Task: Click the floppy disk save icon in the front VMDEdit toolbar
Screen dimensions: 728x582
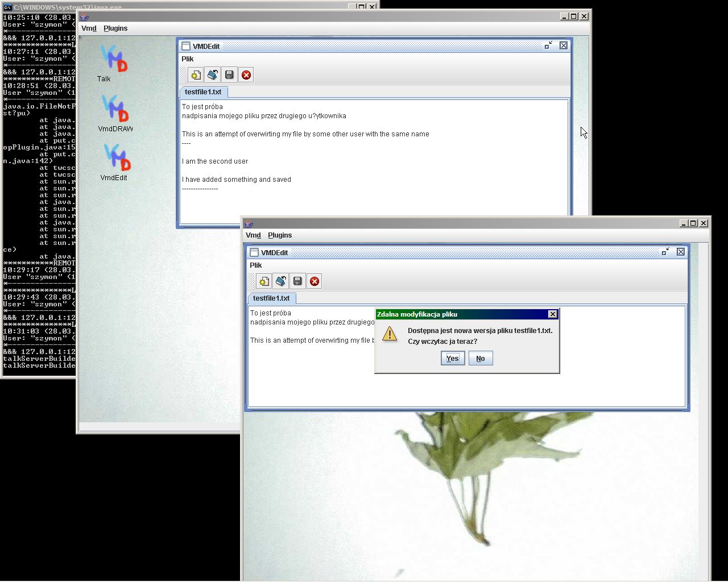Action: [x=297, y=281]
